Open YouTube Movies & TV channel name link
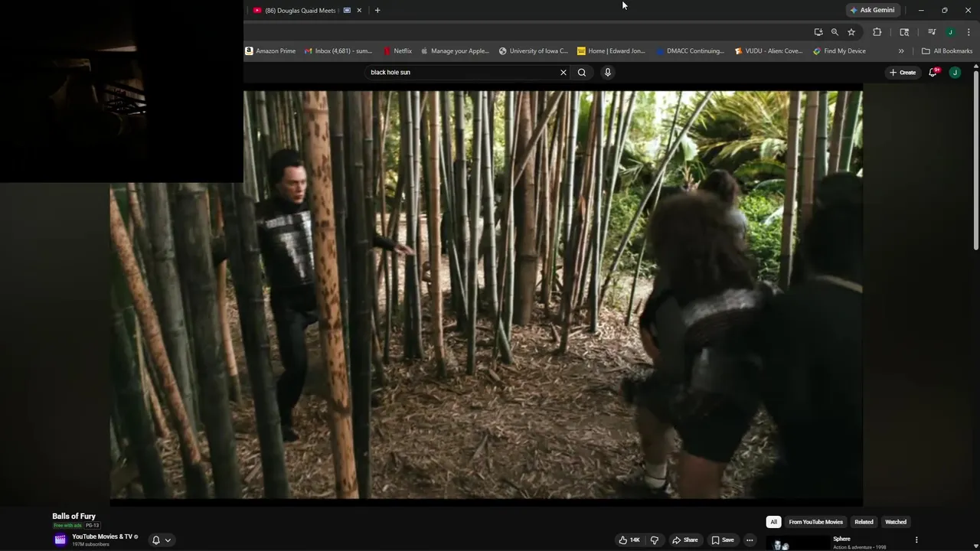Image resolution: width=980 pixels, height=551 pixels. pos(102,536)
